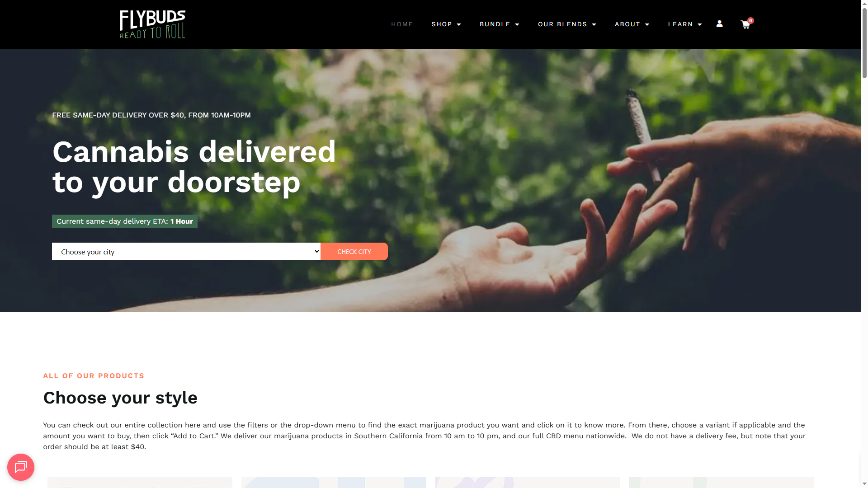
Task: Open the shopping cart icon
Action: coord(745,25)
